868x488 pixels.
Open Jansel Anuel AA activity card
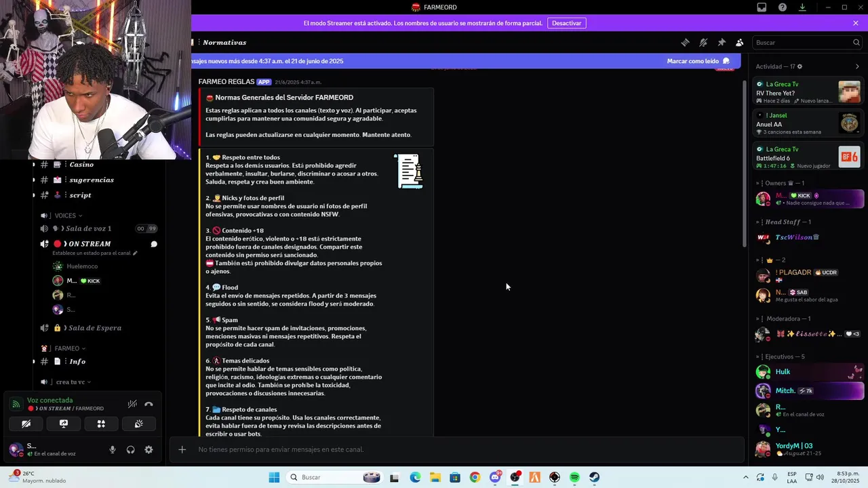pos(808,123)
